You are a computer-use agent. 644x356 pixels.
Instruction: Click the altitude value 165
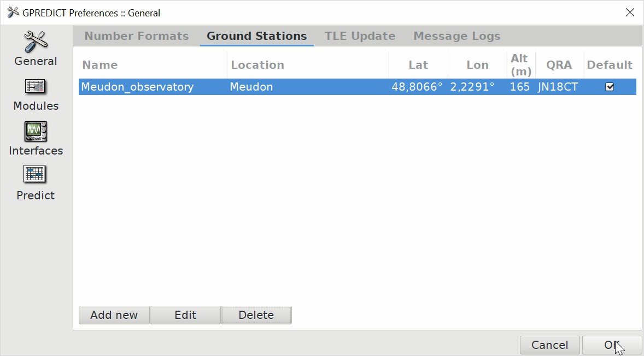(x=519, y=87)
